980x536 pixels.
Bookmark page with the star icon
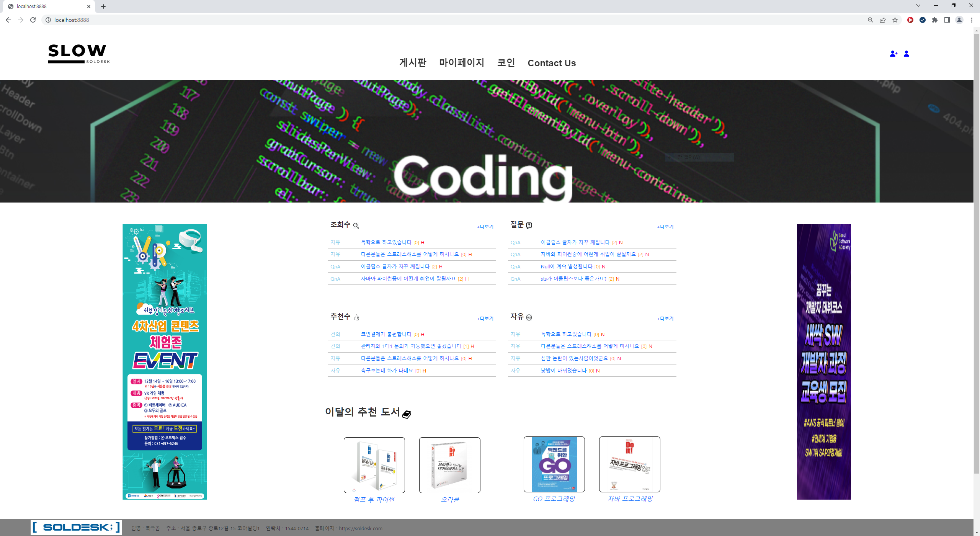(x=895, y=20)
